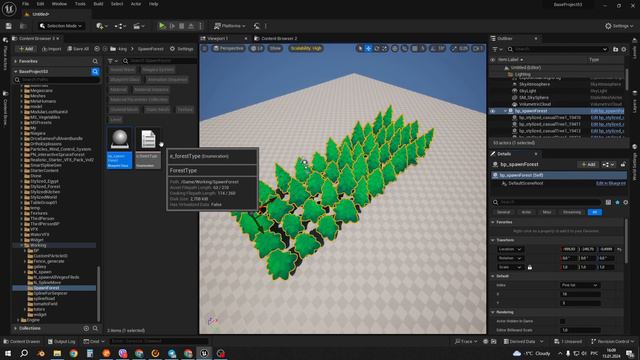Open Selection Mode dropdown
This screenshot has height=360, width=640.
[61, 26]
